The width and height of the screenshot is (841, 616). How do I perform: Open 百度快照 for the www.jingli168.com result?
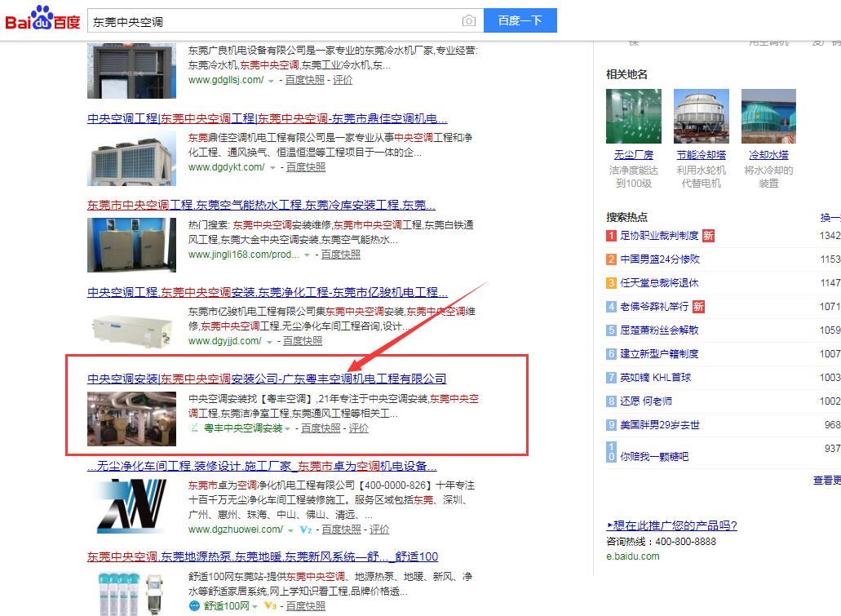(340, 255)
